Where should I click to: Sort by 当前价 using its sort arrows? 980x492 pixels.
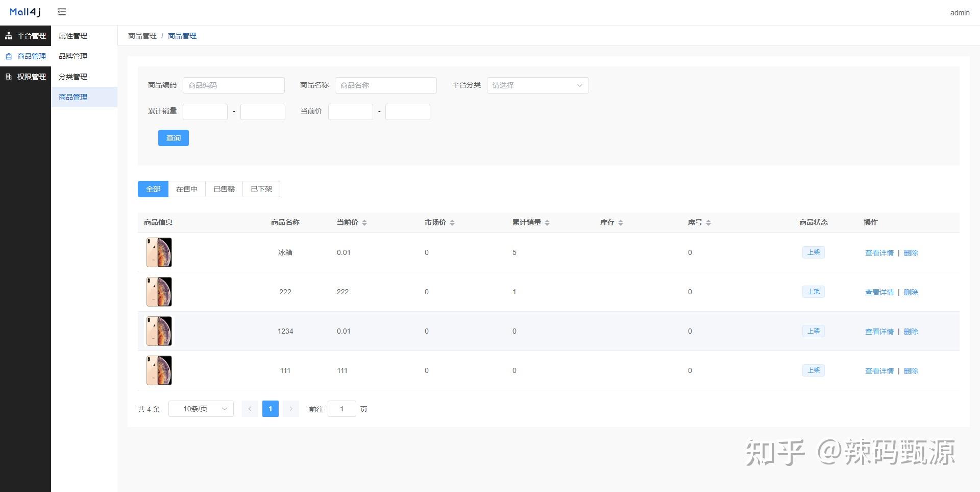point(365,222)
